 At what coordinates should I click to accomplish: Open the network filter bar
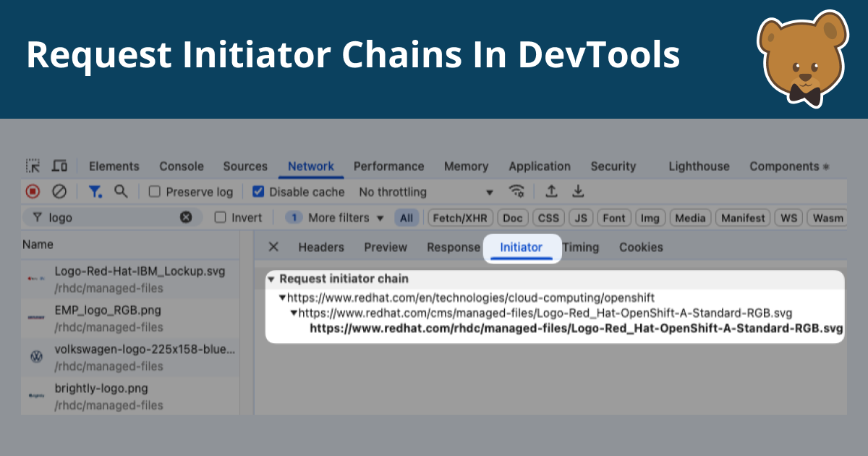point(95,191)
